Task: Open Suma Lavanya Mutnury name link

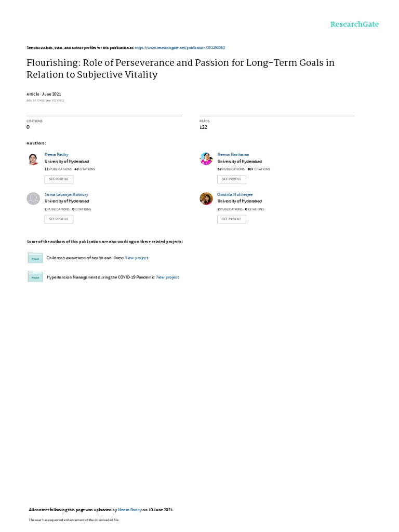Action: tap(66, 194)
